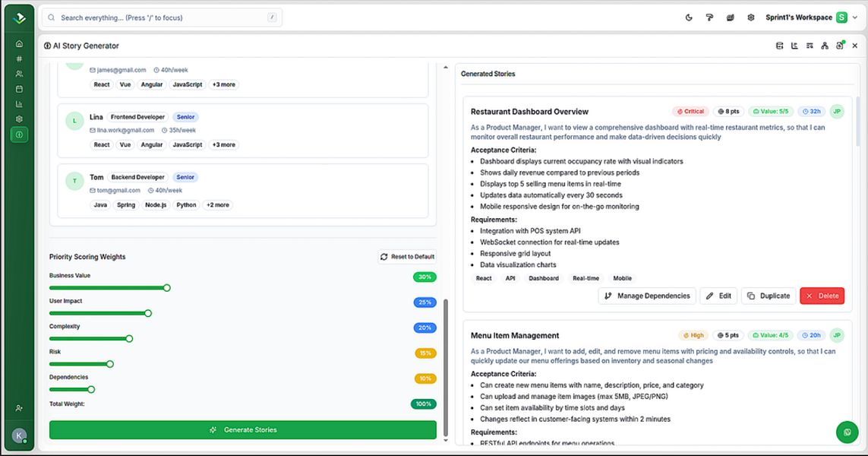The width and height of the screenshot is (868, 456).
Task: Click the Generate Stories button
Action: coord(242,430)
